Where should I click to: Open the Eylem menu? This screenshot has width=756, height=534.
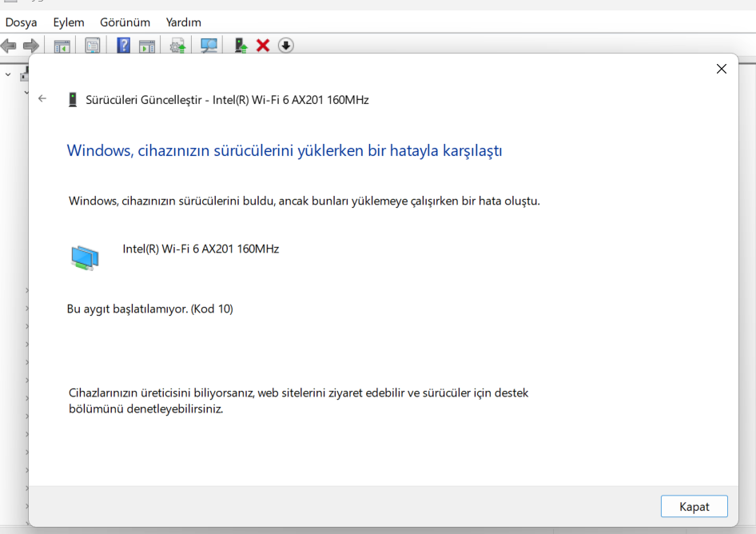tap(69, 22)
